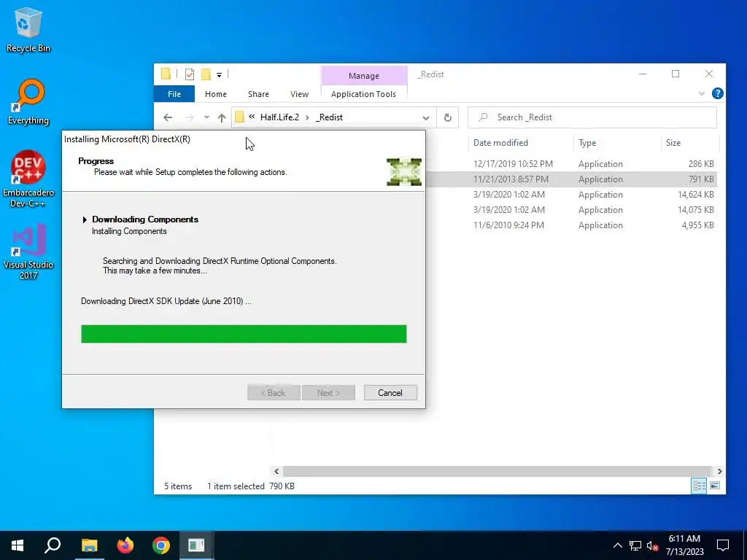
Task: Switch to the View ribbon tab
Action: pyautogui.click(x=299, y=94)
